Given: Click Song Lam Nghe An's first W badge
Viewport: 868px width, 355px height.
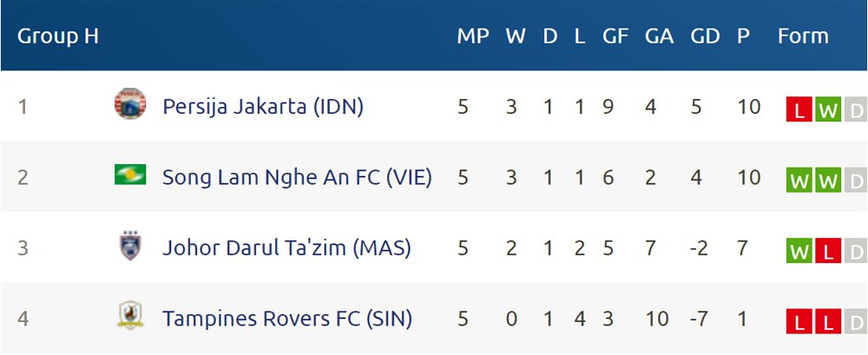Looking at the screenshot, I should click(799, 181).
